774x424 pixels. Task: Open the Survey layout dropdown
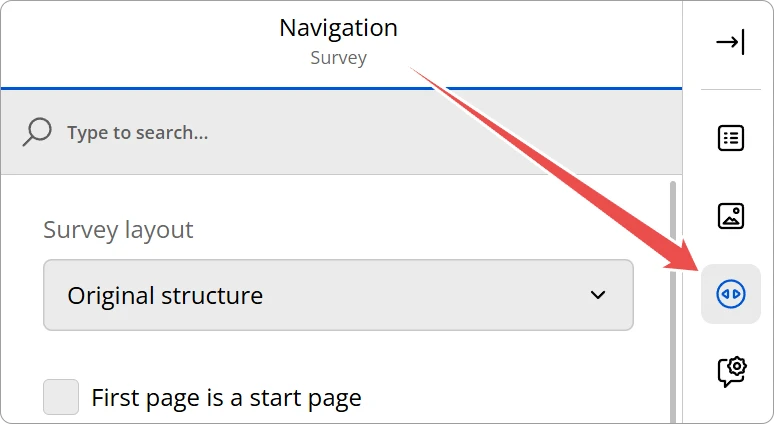[338, 295]
